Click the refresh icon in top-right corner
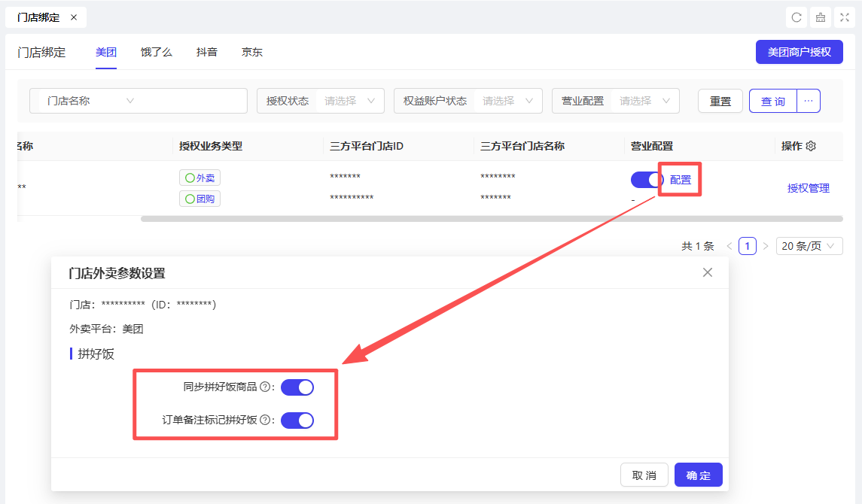862x504 pixels. coord(797,17)
